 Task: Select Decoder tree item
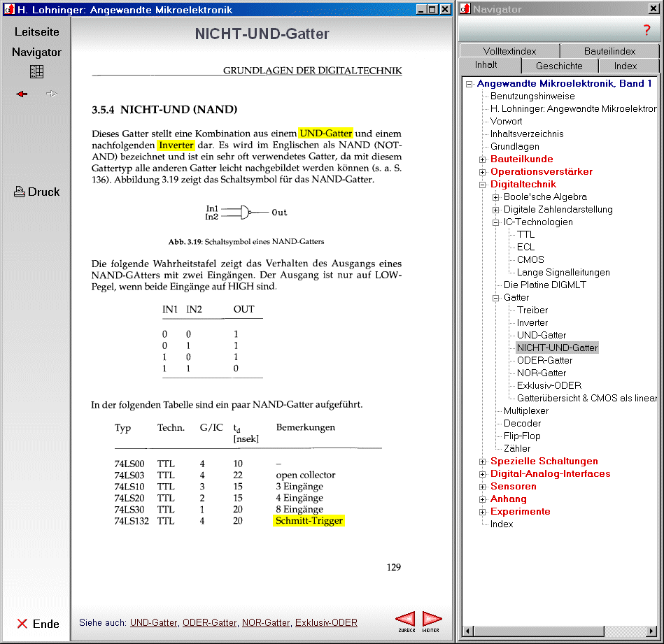pyautogui.click(x=522, y=424)
